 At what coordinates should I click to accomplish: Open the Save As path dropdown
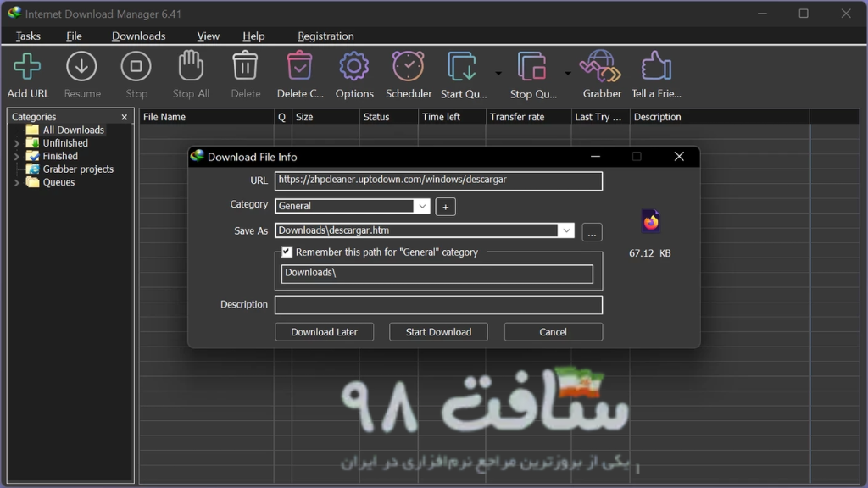click(x=565, y=230)
